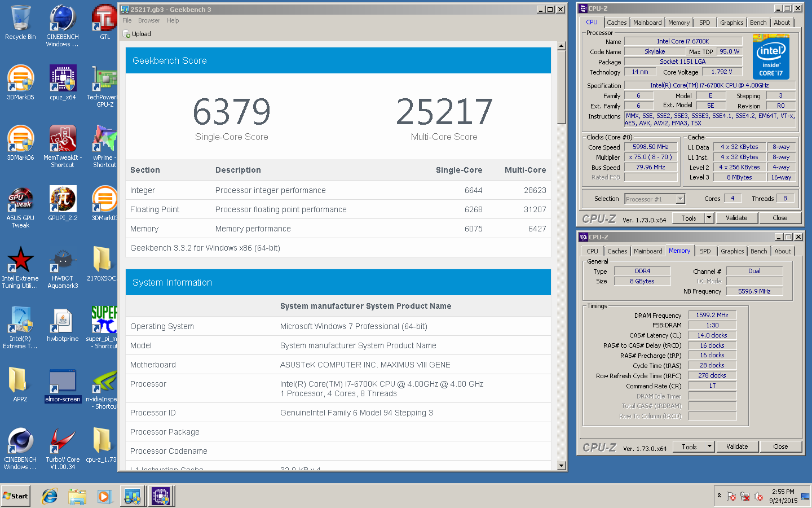Click the 25217 Multi-Core Score

444,112
